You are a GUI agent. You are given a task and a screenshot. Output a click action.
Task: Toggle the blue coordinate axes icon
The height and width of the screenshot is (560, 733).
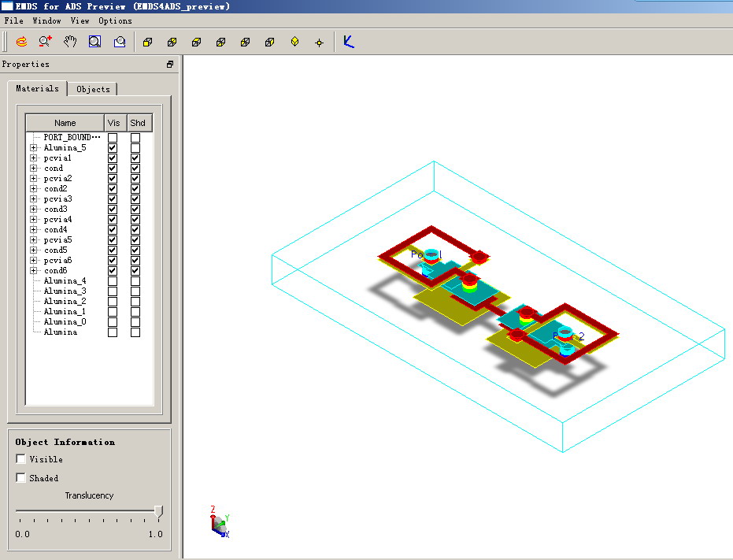tap(349, 42)
